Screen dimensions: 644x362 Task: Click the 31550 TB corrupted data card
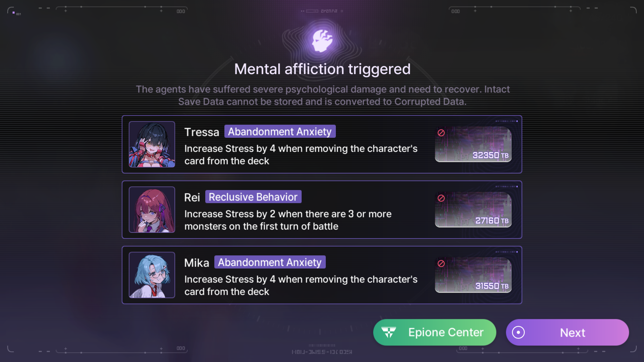pyautogui.click(x=473, y=275)
